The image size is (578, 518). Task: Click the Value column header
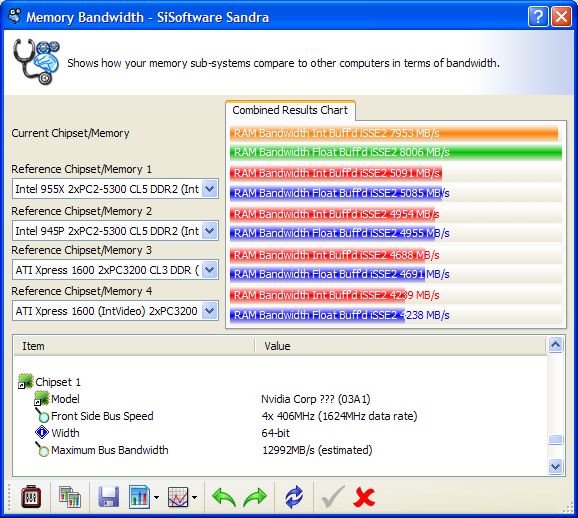pyautogui.click(x=400, y=346)
